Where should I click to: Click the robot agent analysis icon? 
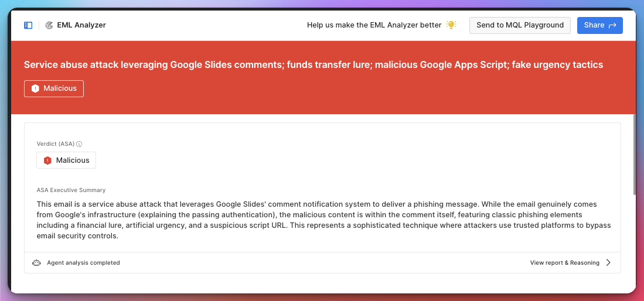tap(36, 263)
